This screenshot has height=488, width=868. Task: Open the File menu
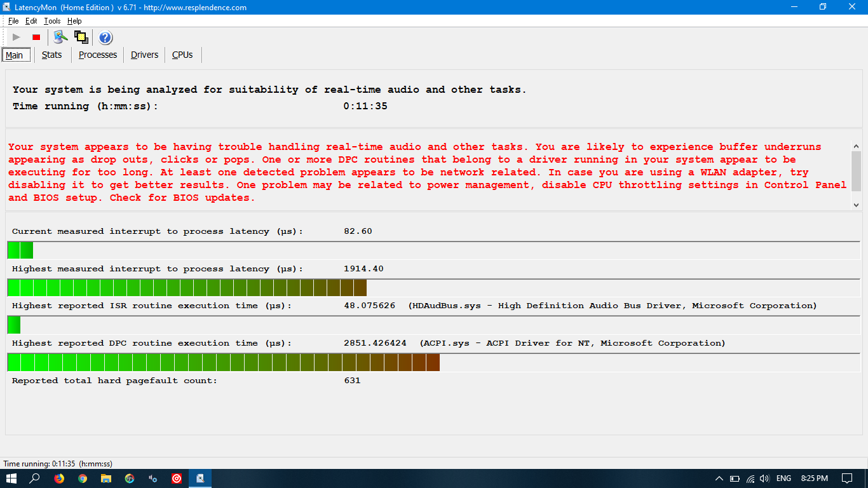pyautogui.click(x=13, y=21)
